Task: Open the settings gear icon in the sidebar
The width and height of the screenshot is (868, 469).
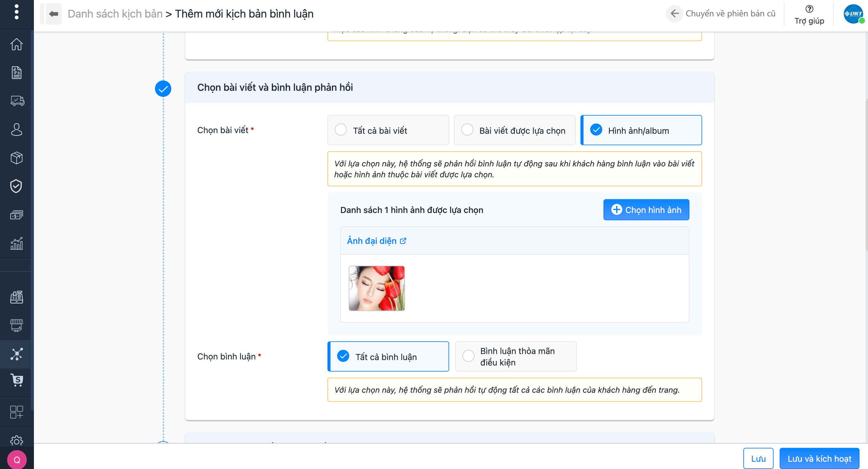Action: click(x=16, y=440)
